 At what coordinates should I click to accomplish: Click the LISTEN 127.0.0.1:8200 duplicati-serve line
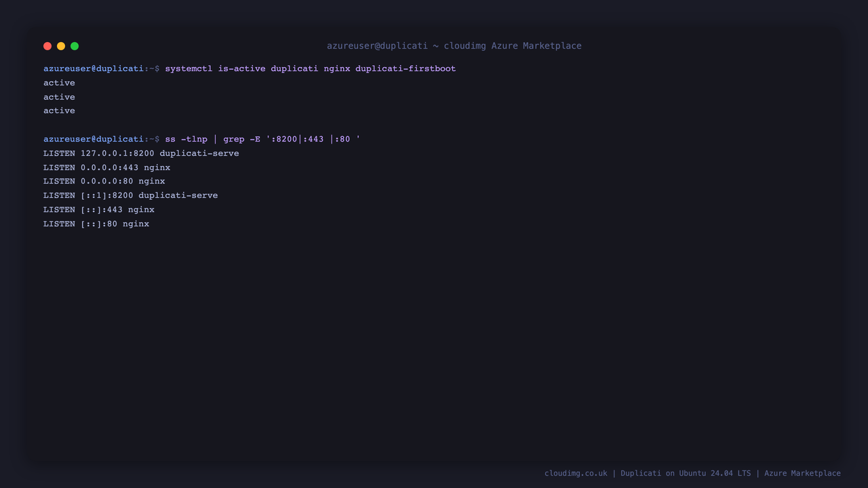point(141,153)
